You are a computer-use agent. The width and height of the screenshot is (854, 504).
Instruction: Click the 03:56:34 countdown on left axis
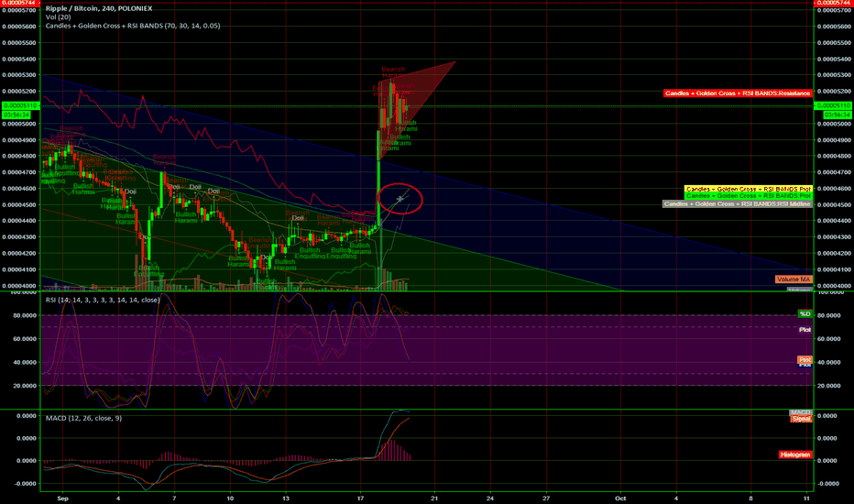point(16,115)
